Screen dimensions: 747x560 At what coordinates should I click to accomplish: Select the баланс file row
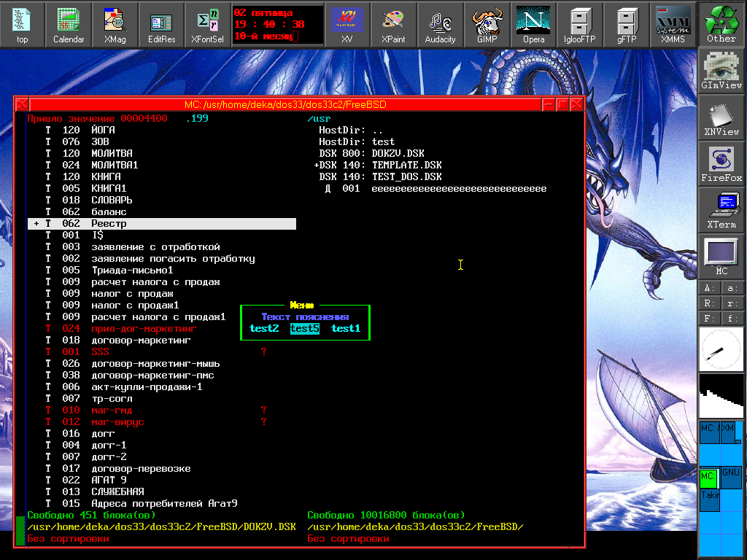click(161, 212)
